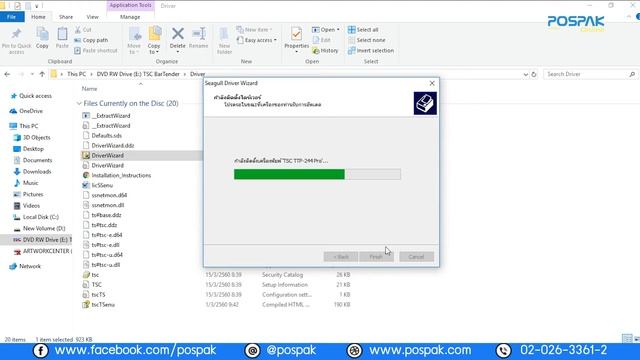Click the search magnifier icon
The image size is (640, 360).
tap(632, 74)
